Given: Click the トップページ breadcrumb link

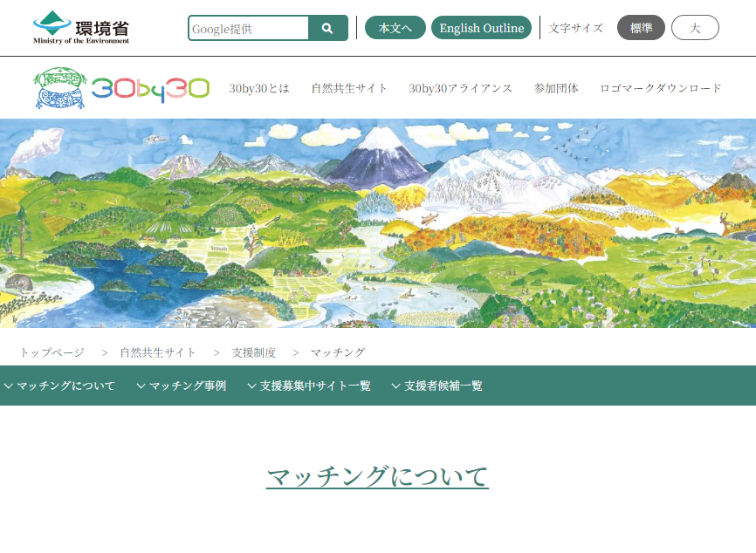Looking at the screenshot, I should [x=52, y=352].
